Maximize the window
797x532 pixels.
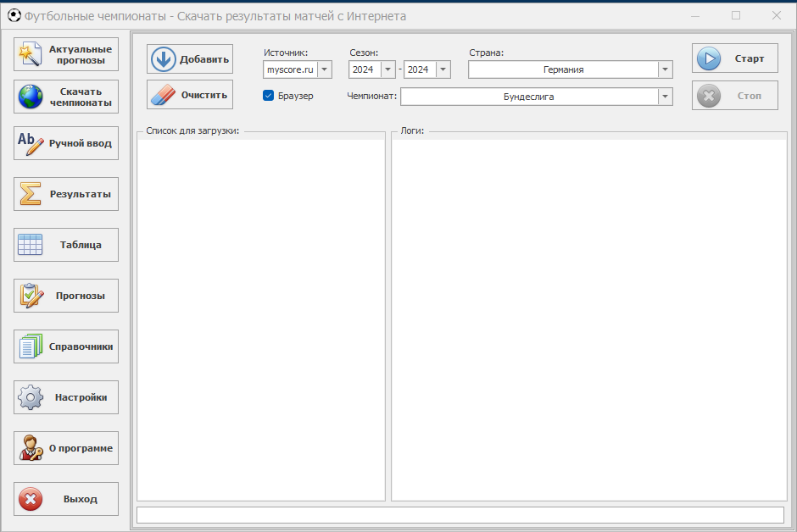tap(736, 16)
